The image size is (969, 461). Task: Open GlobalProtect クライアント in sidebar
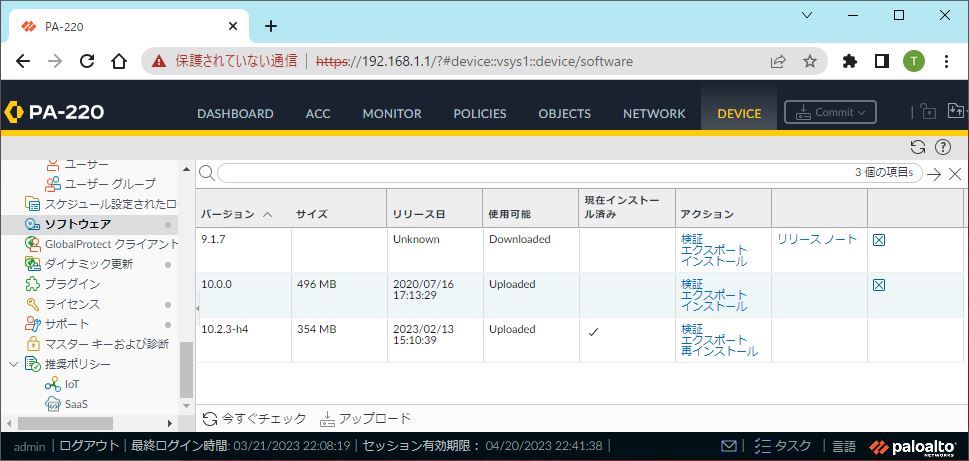[101, 244]
